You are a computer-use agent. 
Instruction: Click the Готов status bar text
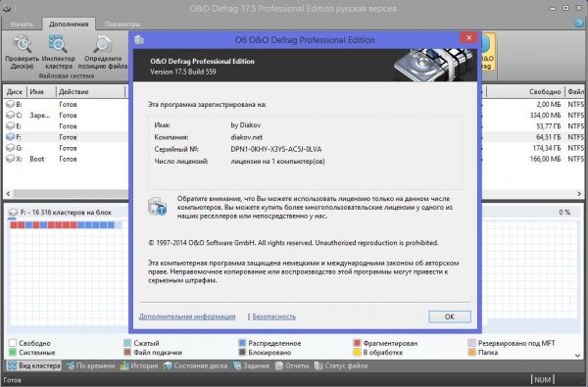click(x=12, y=380)
